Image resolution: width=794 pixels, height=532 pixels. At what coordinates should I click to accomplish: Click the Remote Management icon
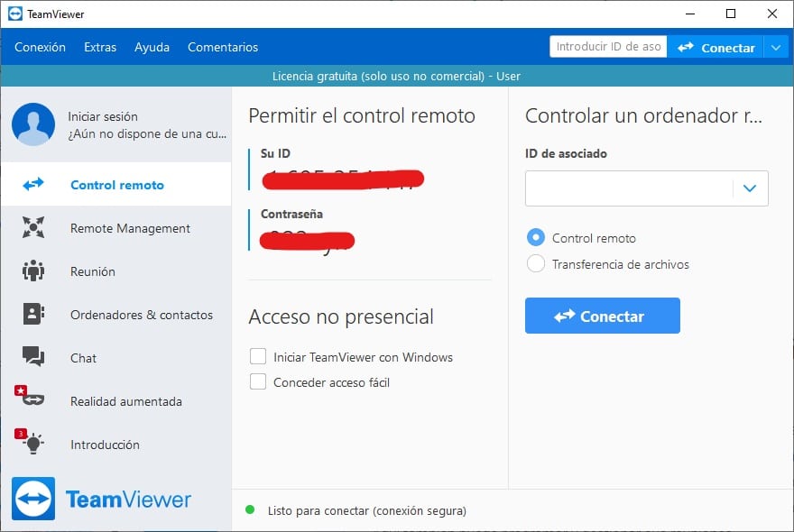pyautogui.click(x=33, y=227)
